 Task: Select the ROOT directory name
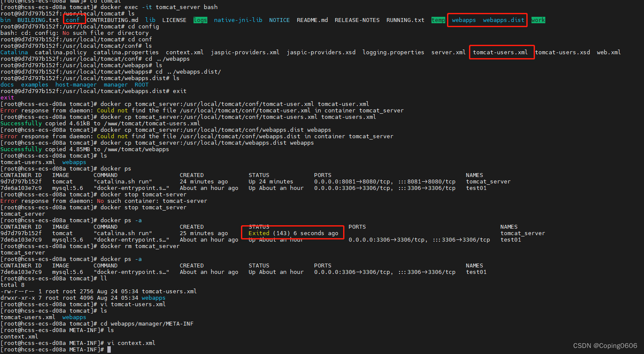point(141,85)
